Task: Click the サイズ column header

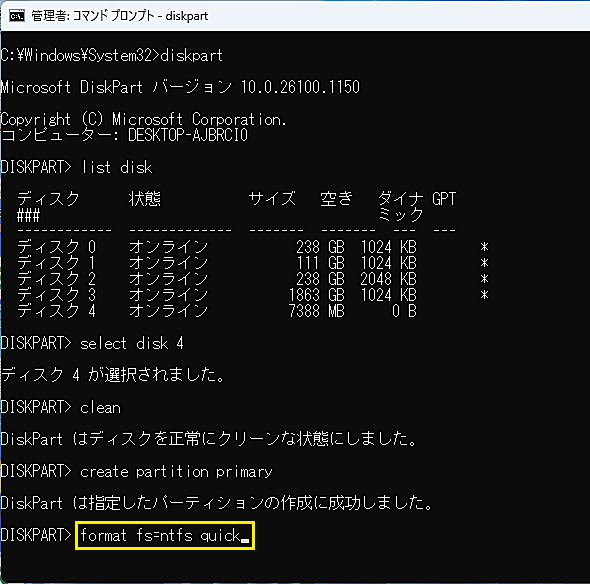Action: click(272, 199)
